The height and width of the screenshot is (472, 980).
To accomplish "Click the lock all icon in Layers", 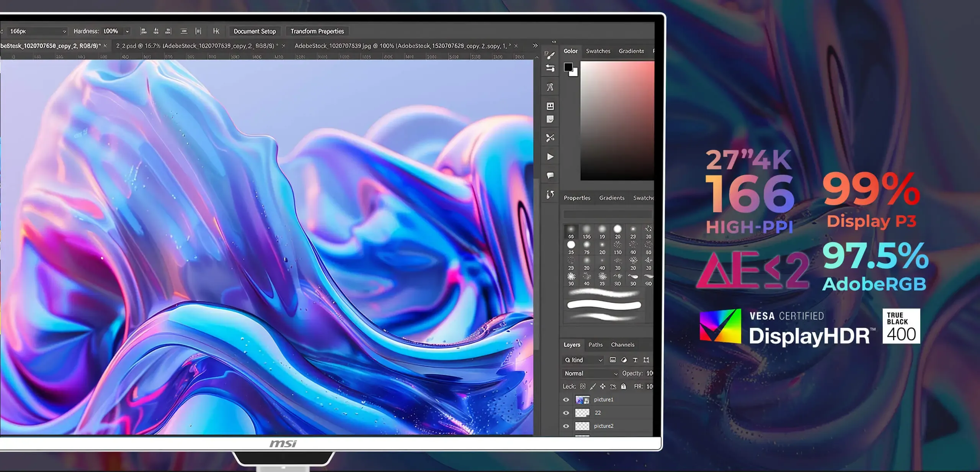I will (x=624, y=386).
